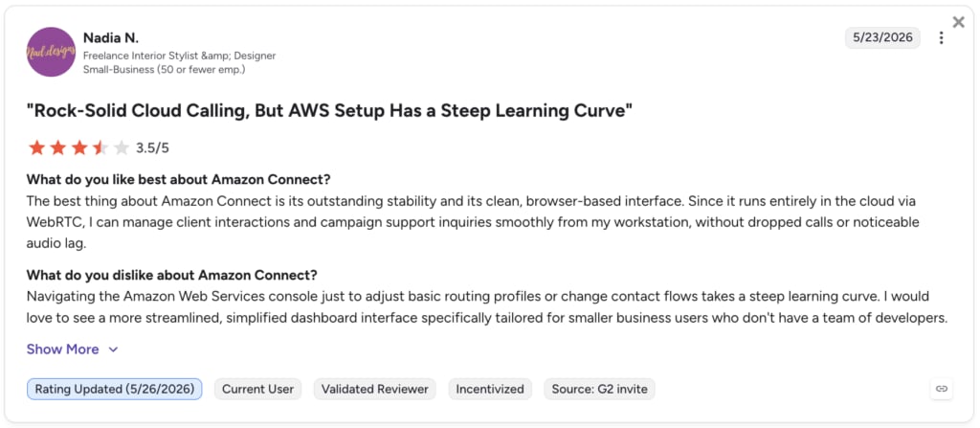Select the Incentivized tag
The image size is (980, 428).
490,389
